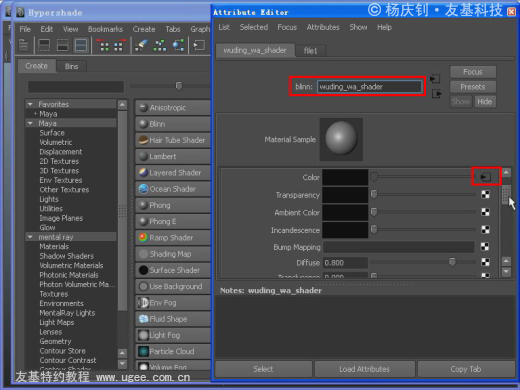Select MentalRay Lights in the category tree

pyautogui.click(x=67, y=313)
